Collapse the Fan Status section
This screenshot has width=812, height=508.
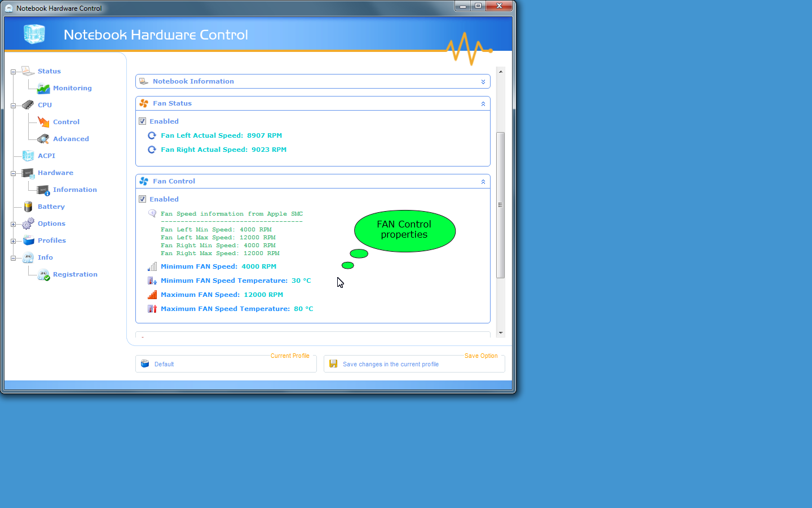pos(483,104)
